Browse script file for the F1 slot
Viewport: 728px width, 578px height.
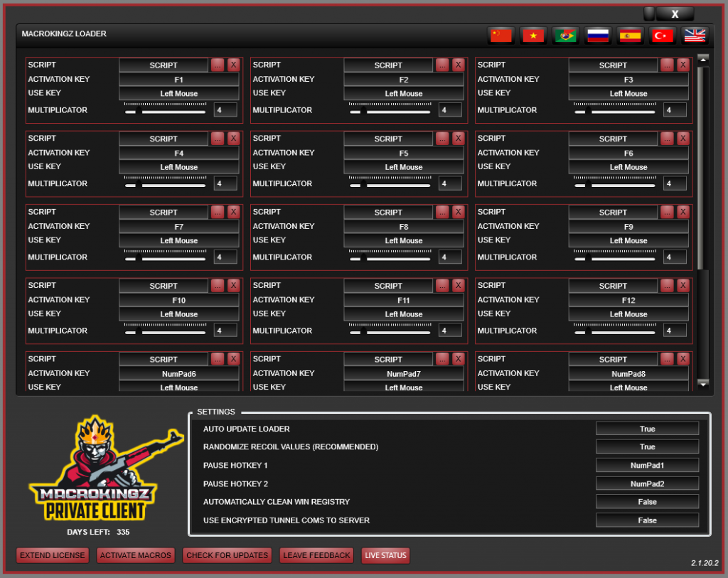coord(218,65)
